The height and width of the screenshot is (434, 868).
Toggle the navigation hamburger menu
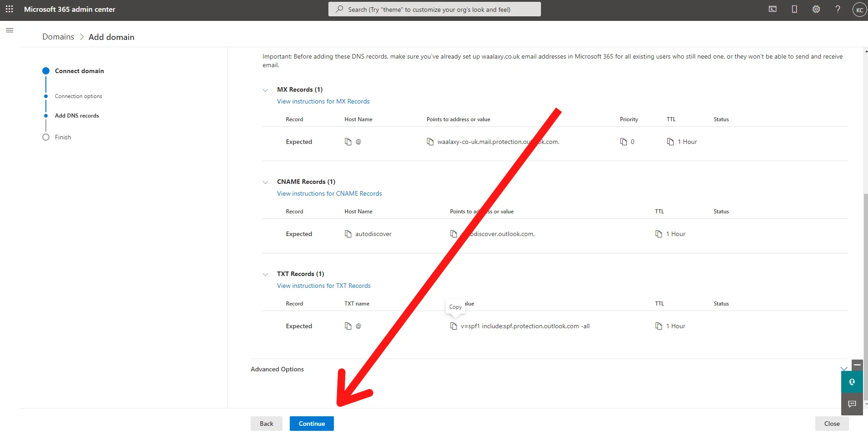point(10,30)
